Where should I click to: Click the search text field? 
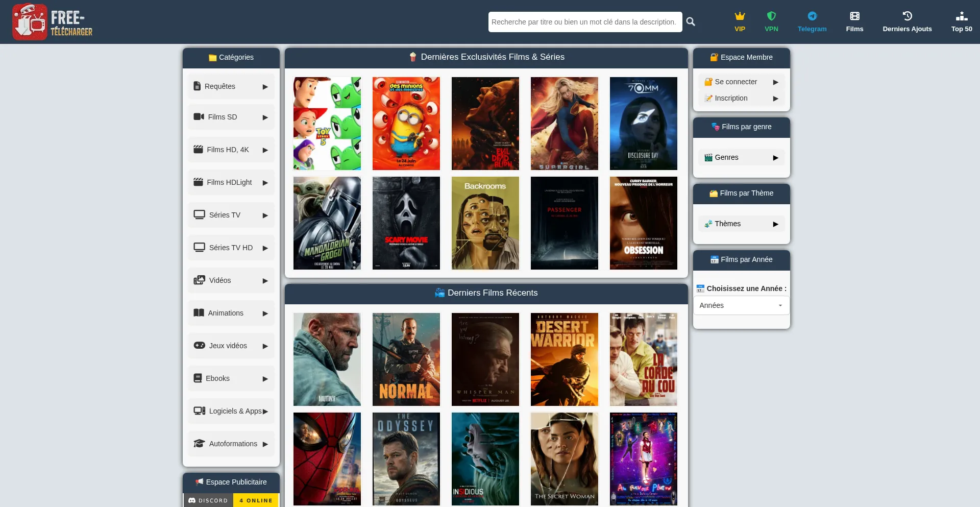click(x=585, y=22)
